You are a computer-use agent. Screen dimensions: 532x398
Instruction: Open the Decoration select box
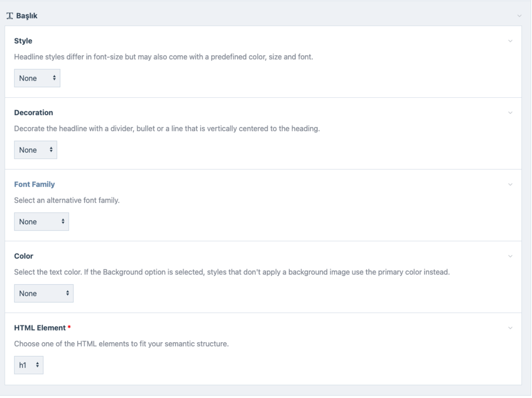click(x=35, y=150)
